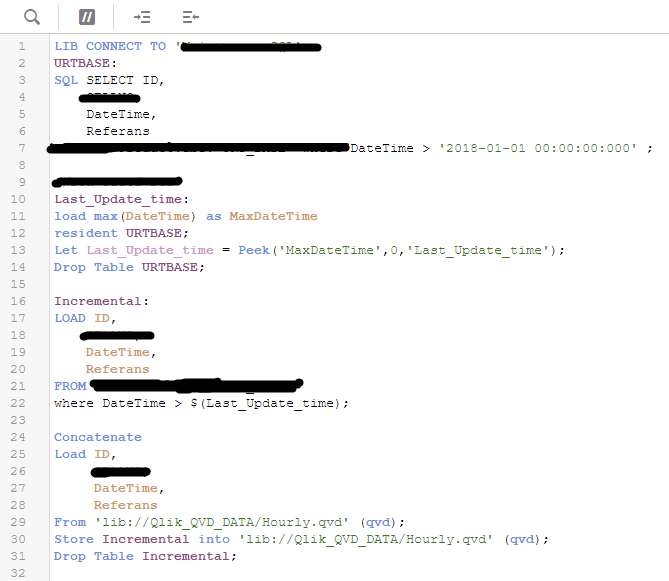Toggle comment with the slashes icon
Viewport: 669px width, 581px height.
coord(87,17)
